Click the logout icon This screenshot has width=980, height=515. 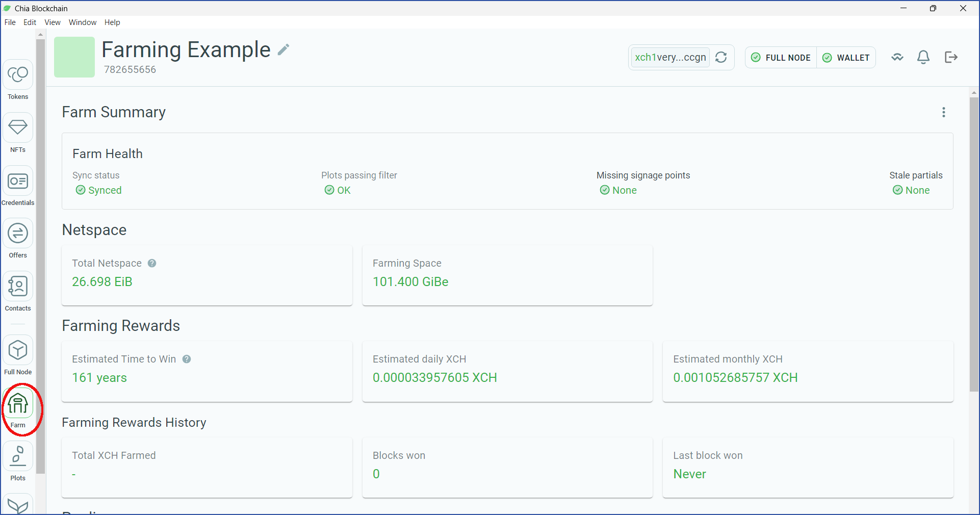point(951,57)
